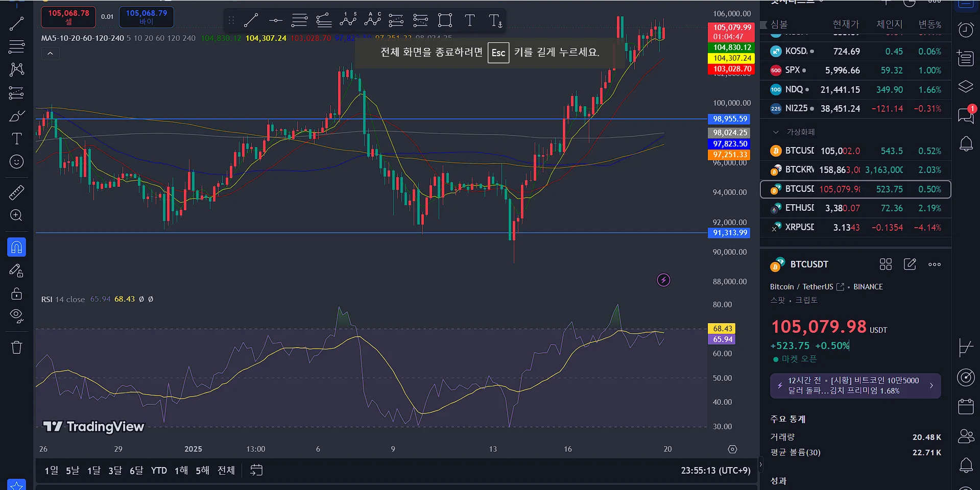Toggle the favorites star toolbar
Viewport: 980px width, 490px height.
(x=16, y=485)
